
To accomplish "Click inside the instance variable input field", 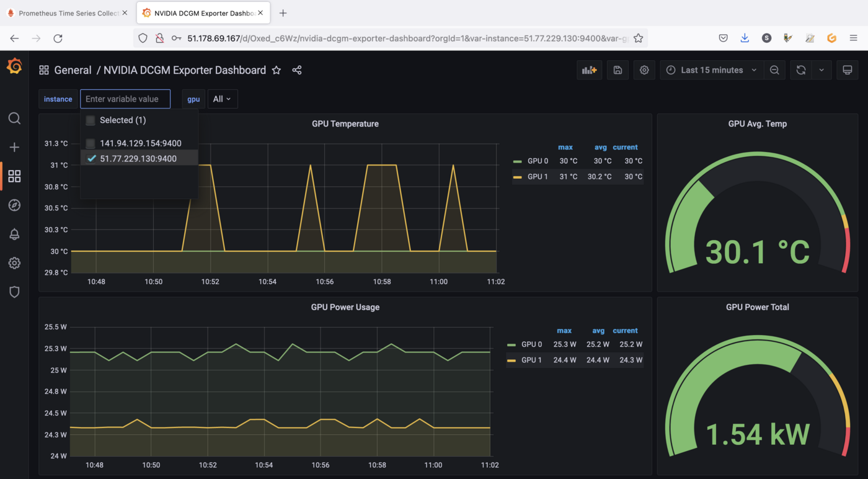I will click(x=124, y=99).
